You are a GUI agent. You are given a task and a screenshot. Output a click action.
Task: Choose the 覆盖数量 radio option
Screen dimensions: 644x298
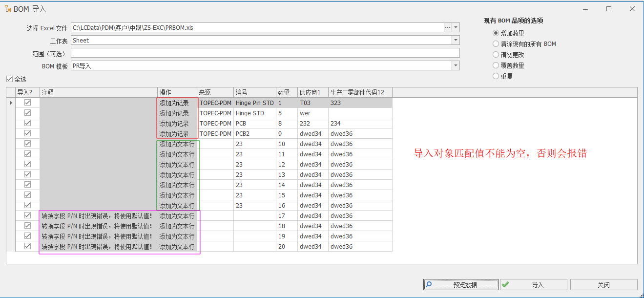coord(496,65)
